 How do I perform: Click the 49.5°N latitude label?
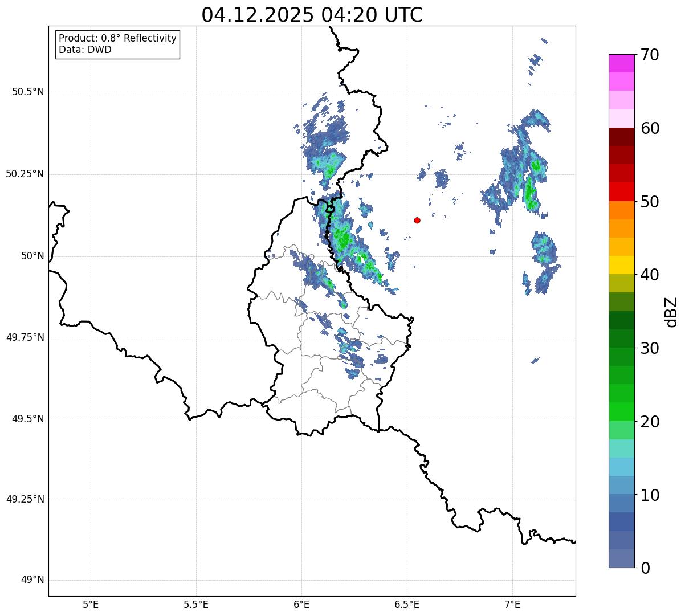point(28,419)
